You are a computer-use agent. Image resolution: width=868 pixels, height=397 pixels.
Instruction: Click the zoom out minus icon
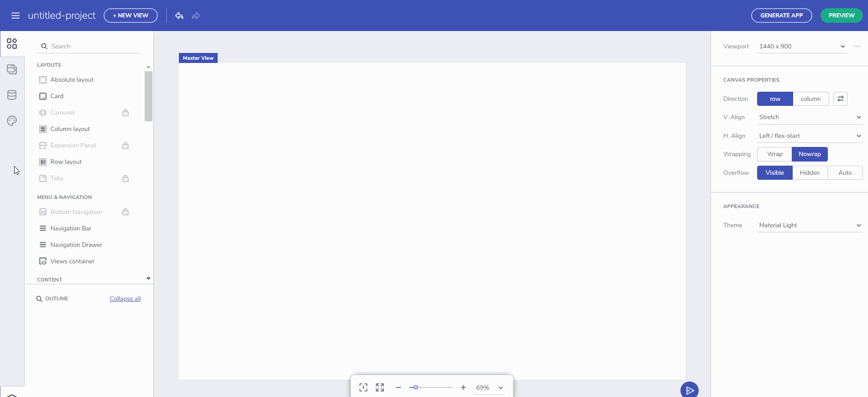pos(398,387)
